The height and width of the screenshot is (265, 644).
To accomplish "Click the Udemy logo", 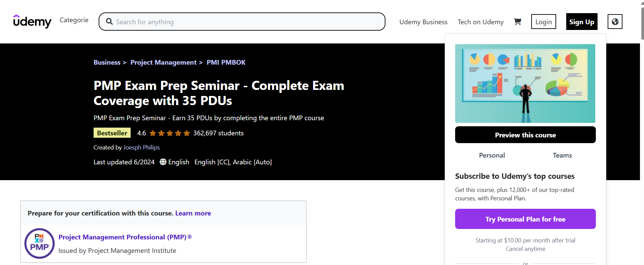I will point(32,21).
